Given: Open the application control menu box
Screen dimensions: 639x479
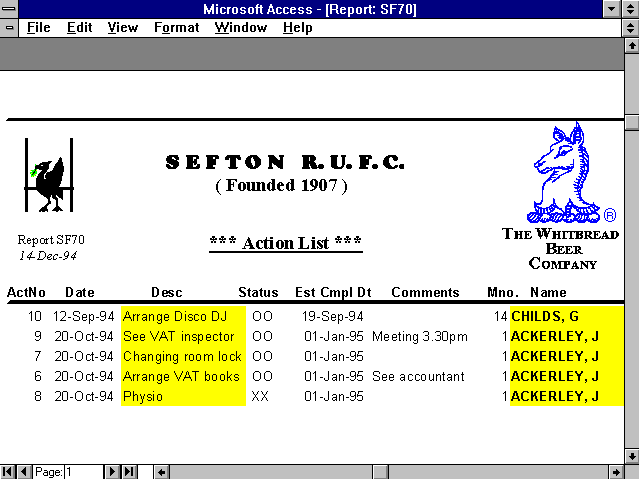Looking at the screenshot, I should (x=10, y=9).
